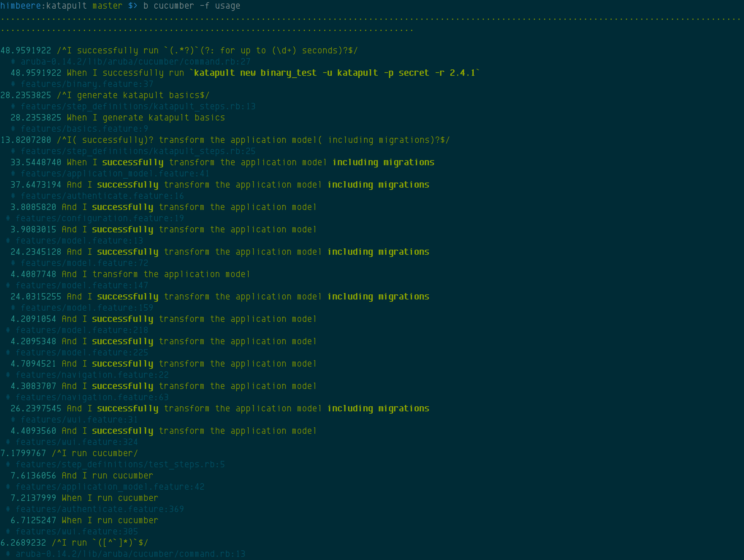Click the features/model.feature:147 path
Viewport: 744px width, 560px height.
(x=82, y=285)
